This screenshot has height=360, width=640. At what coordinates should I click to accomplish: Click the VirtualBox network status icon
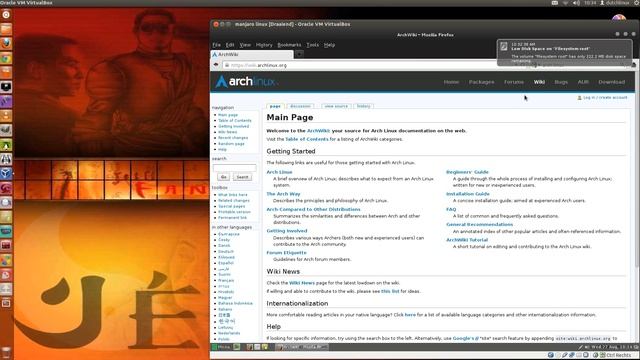572,355
